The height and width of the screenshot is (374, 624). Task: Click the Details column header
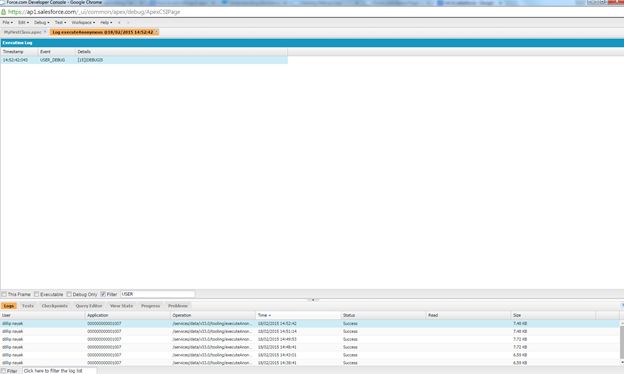[181, 52]
